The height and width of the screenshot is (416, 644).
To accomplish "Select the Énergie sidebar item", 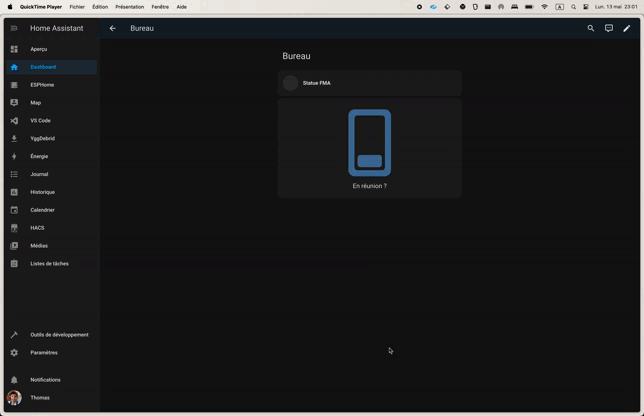I will [51, 156].
